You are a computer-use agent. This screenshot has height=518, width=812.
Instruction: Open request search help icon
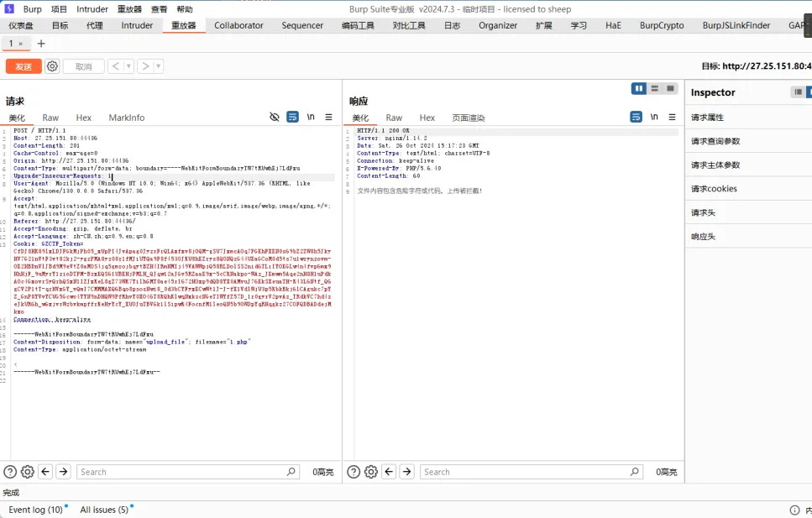click(x=10, y=472)
